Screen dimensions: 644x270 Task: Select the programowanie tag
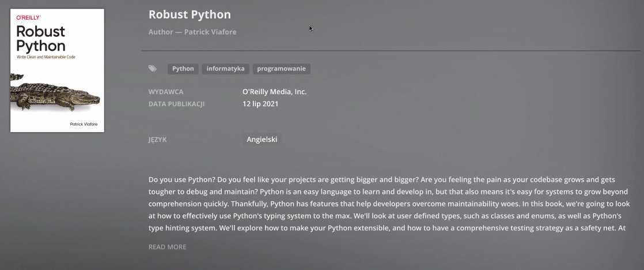coord(281,69)
